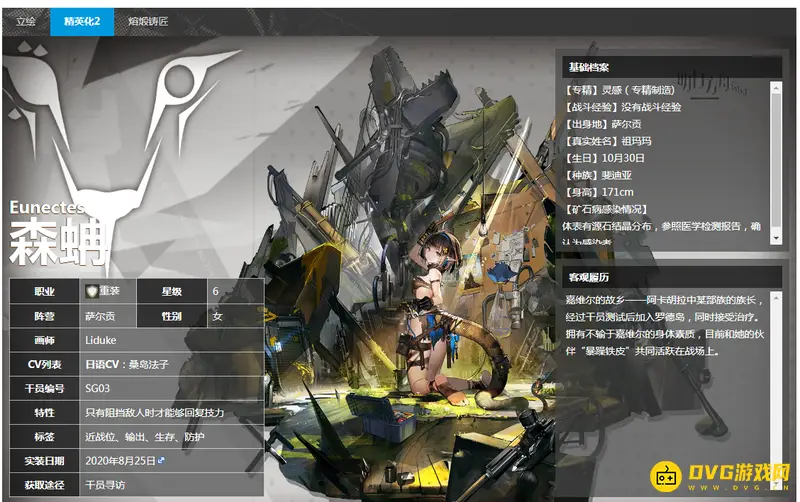
Task: Click the star rating value 6
Action: coord(215,291)
